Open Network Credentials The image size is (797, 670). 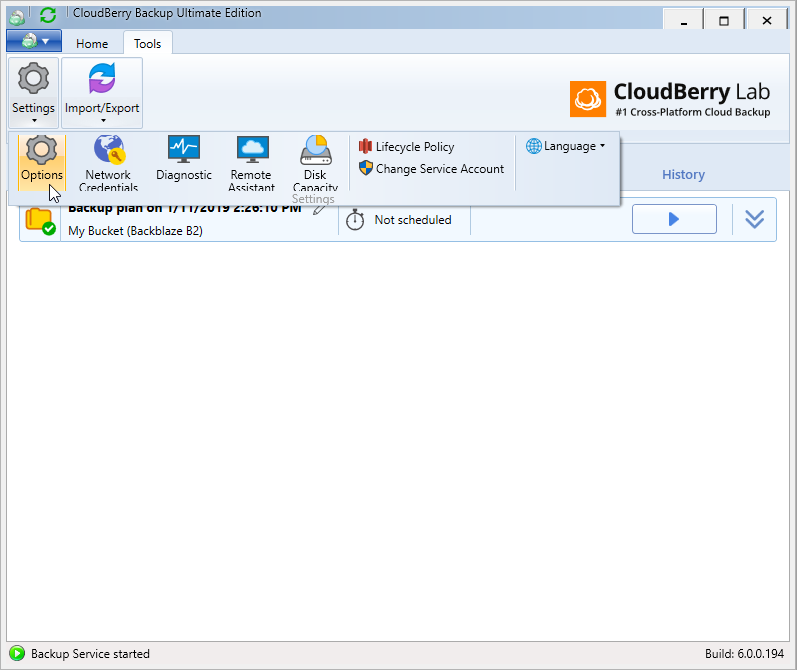(x=108, y=162)
